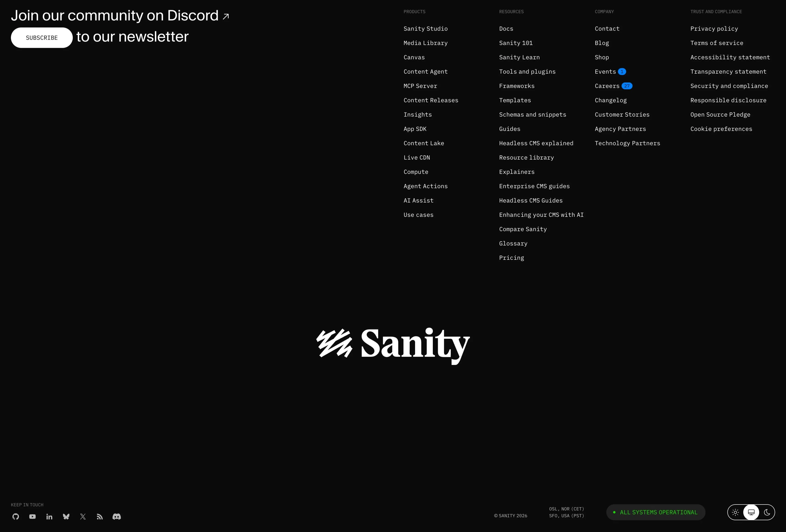This screenshot has height=532, width=786.
Task: Click All Systems Operational status
Action: tap(655, 512)
